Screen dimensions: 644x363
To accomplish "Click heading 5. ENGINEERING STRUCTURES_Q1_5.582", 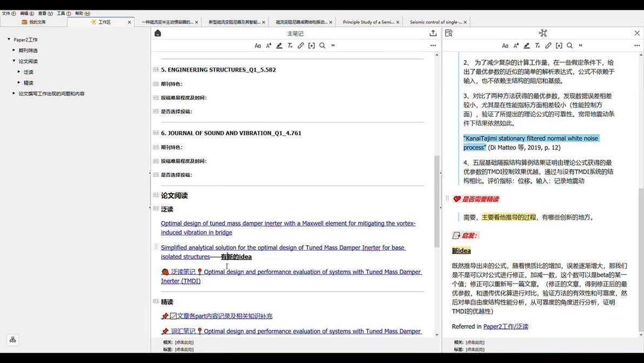I will click(218, 70).
